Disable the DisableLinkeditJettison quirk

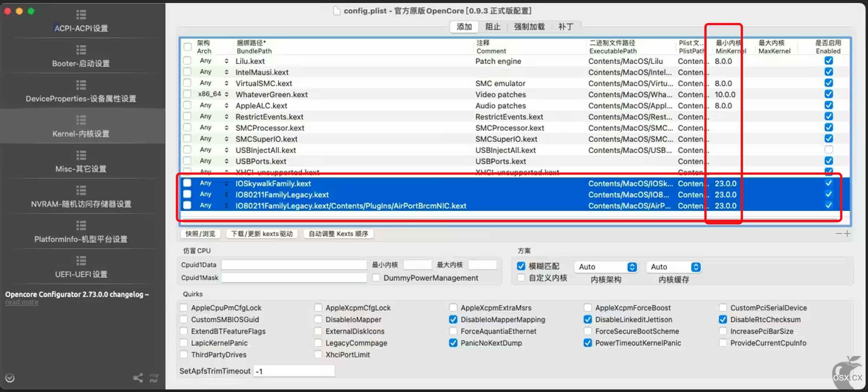click(588, 319)
